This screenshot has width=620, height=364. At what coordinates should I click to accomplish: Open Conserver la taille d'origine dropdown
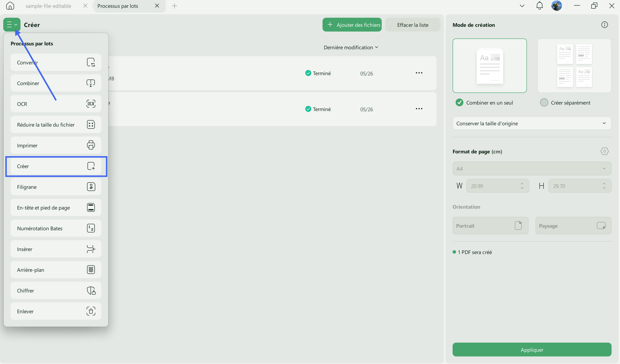[x=532, y=123]
